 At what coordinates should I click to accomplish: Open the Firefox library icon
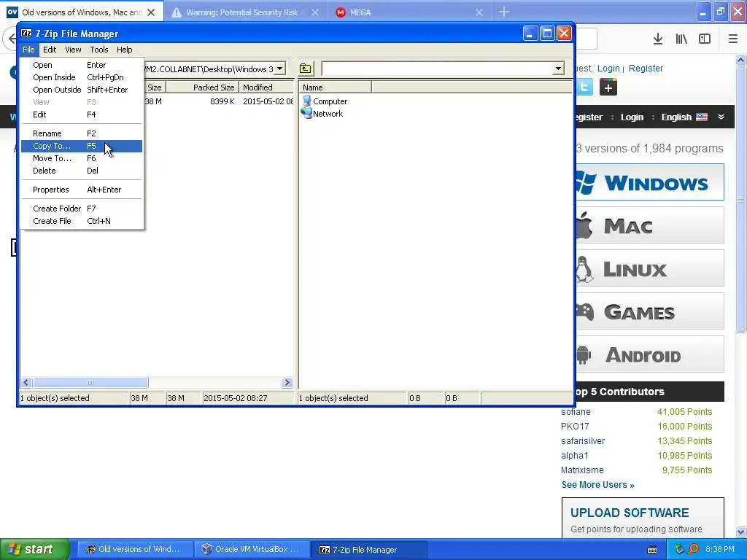pos(681,39)
